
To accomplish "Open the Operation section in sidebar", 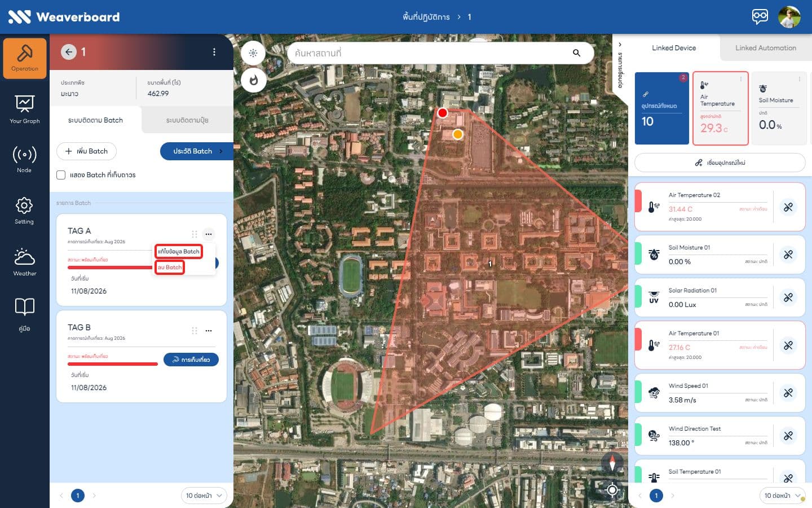I will pos(25,58).
